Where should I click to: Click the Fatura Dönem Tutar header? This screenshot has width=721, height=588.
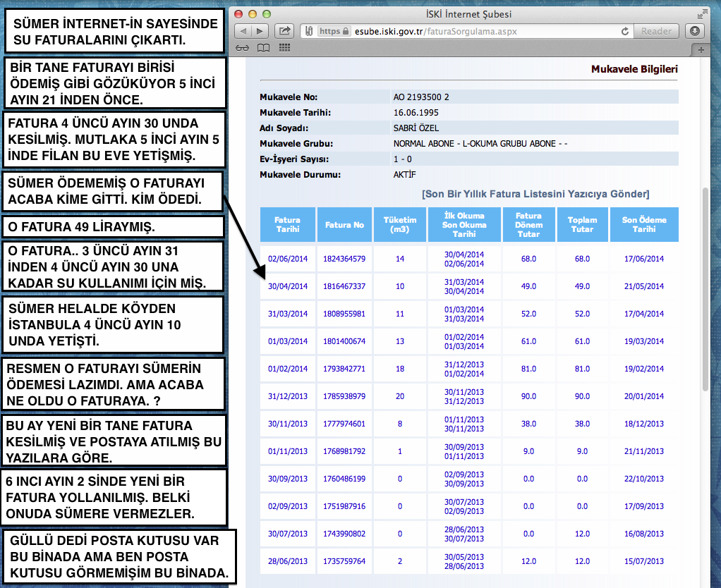click(x=529, y=225)
